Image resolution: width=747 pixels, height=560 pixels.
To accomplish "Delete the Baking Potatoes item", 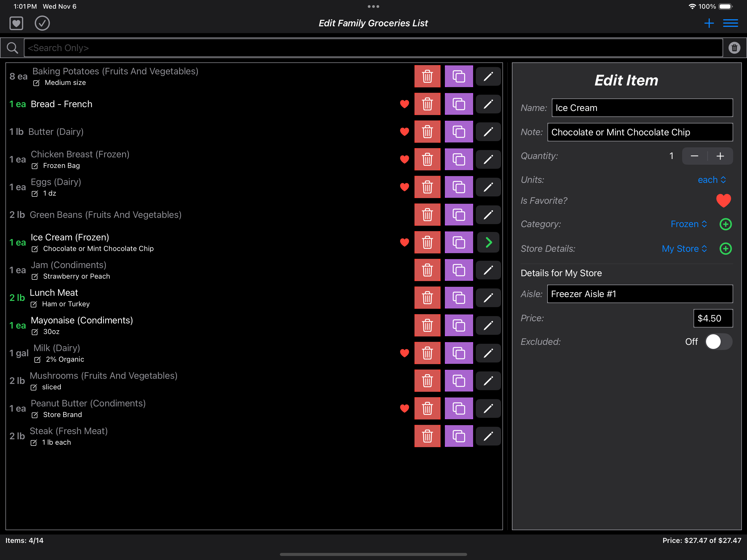I will (427, 76).
